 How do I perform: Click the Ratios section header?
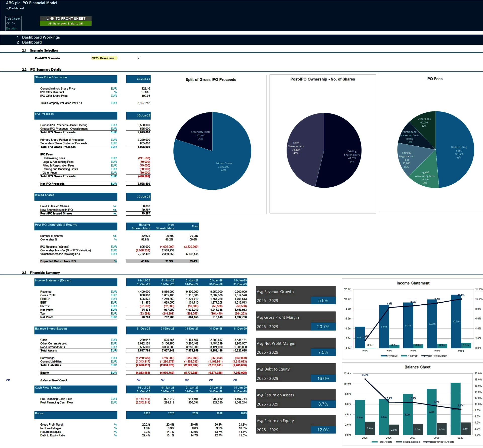(76, 415)
